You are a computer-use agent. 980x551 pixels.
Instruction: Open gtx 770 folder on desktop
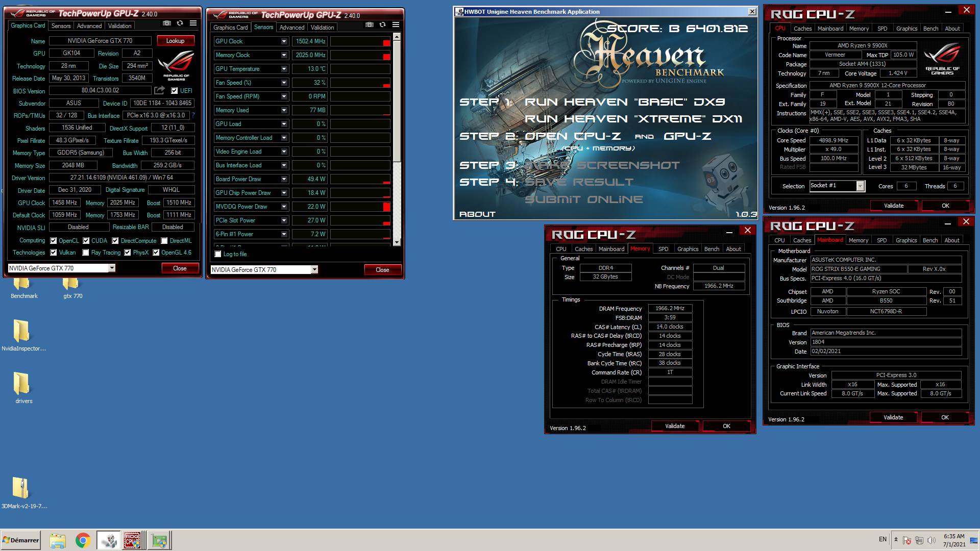pos(72,288)
